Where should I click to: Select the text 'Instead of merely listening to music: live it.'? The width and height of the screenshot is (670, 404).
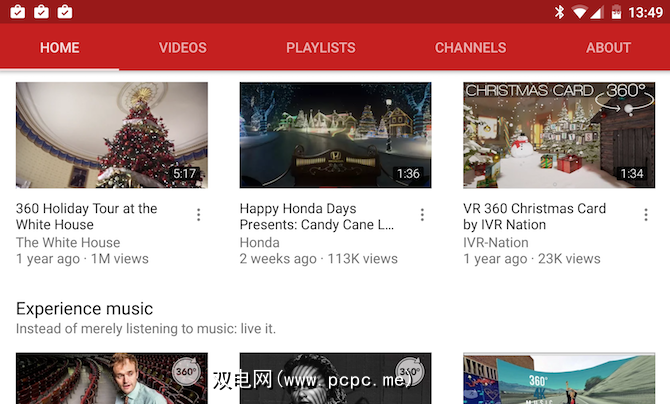tap(146, 328)
